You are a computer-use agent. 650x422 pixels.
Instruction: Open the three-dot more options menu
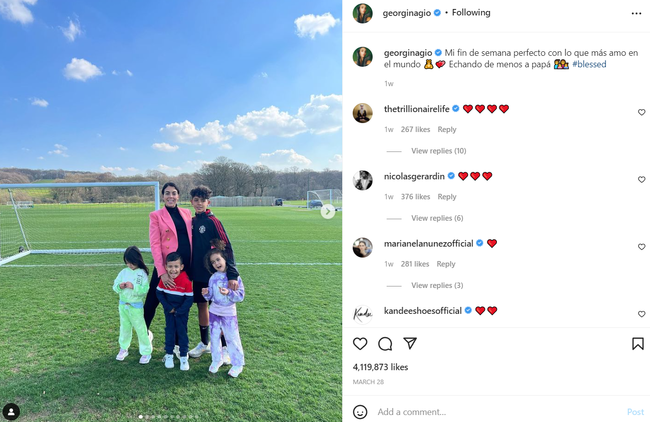coord(636,13)
